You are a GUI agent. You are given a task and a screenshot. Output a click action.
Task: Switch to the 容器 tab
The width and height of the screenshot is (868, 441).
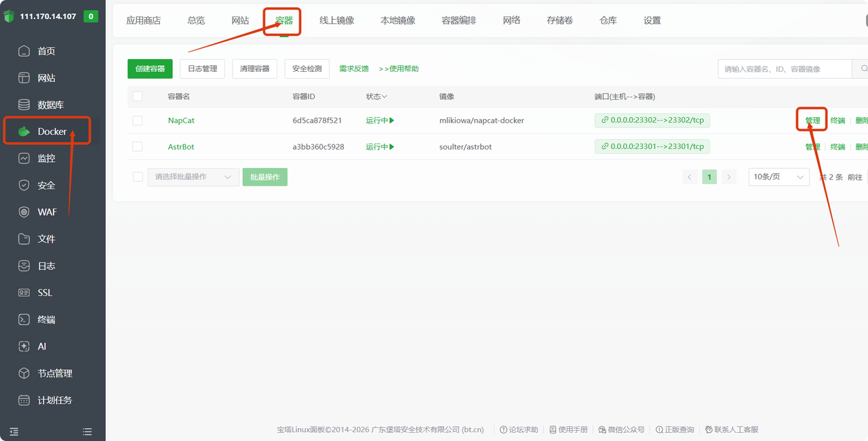click(x=284, y=20)
